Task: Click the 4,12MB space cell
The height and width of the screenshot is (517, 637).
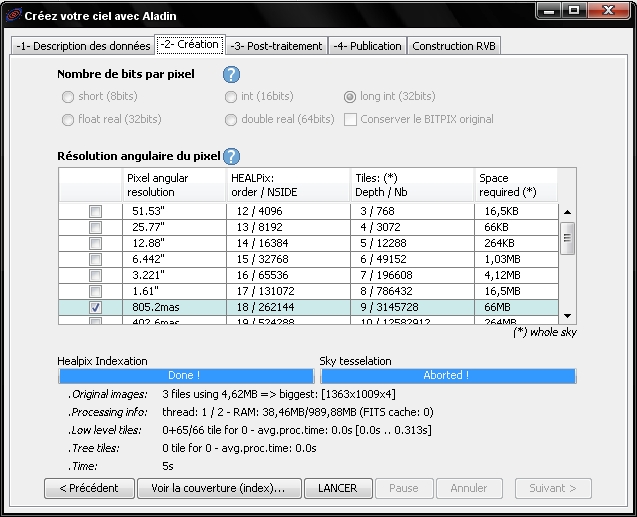Action: point(516,275)
